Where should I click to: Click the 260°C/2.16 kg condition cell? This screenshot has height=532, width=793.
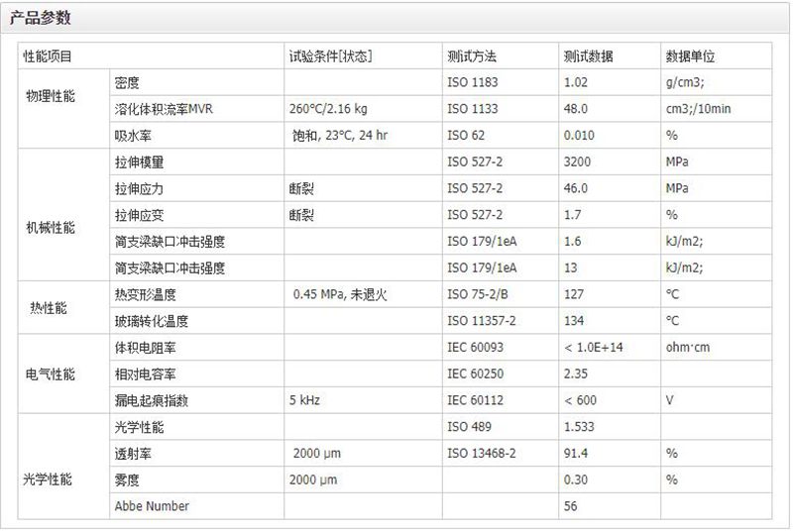click(x=328, y=109)
